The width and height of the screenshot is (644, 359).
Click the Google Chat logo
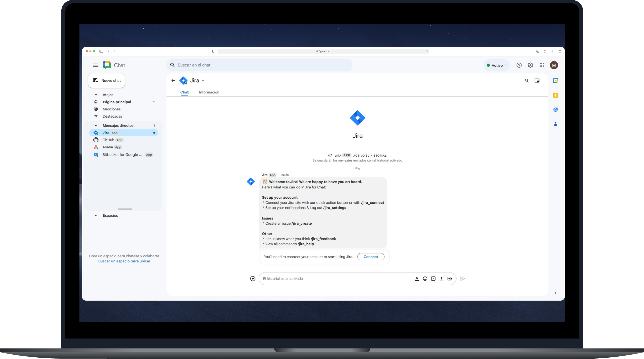tap(107, 65)
